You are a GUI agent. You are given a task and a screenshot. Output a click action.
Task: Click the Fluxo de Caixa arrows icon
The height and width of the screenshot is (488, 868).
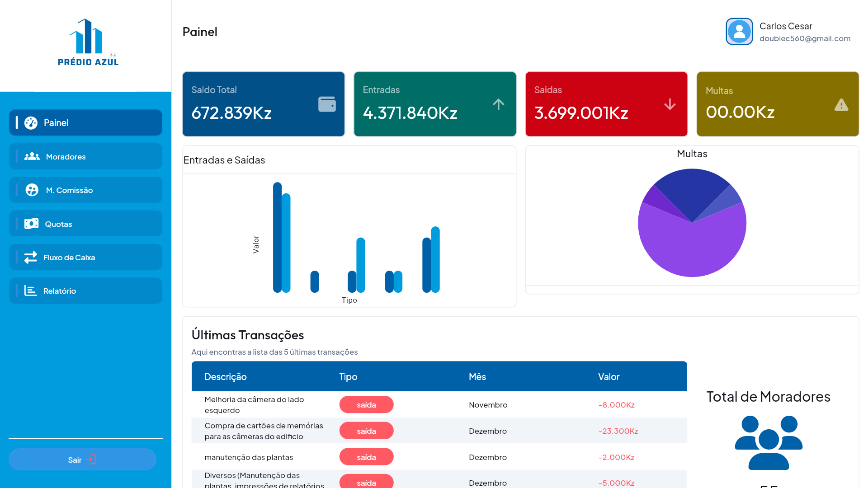tap(31, 257)
